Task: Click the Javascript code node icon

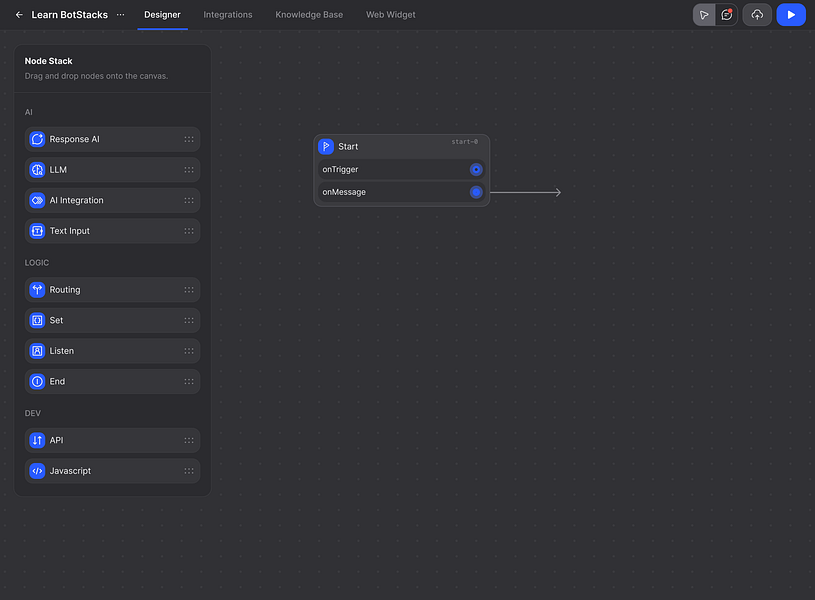Action: coord(37,471)
